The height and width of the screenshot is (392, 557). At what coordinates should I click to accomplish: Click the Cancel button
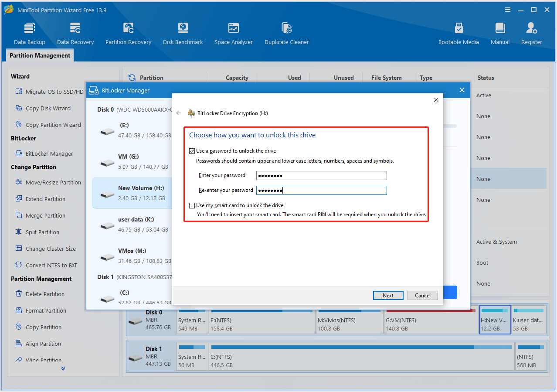[x=422, y=295]
